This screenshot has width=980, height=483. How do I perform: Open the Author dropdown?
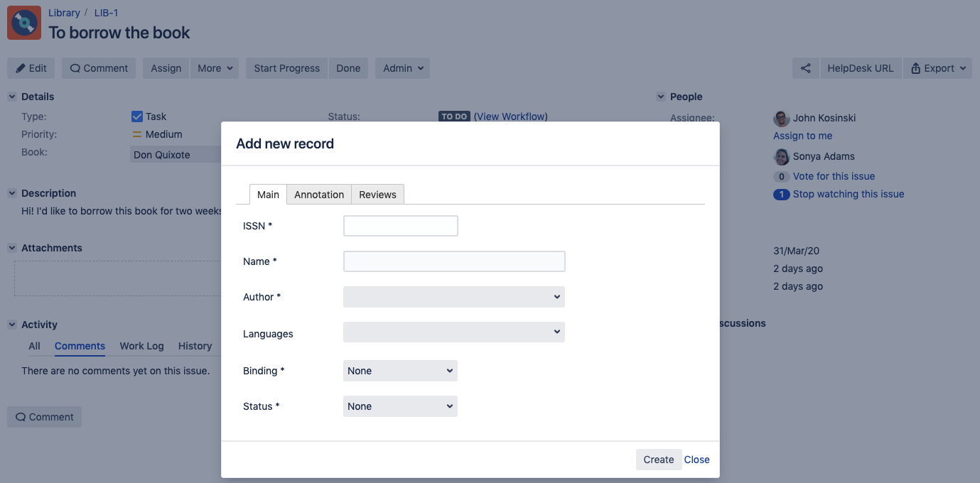coord(453,297)
